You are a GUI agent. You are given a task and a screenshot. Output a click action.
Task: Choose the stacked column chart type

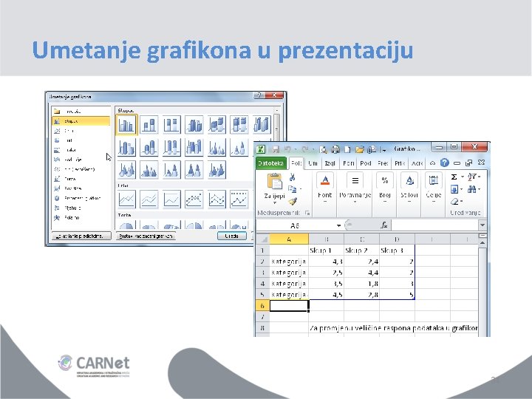(149, 125)
